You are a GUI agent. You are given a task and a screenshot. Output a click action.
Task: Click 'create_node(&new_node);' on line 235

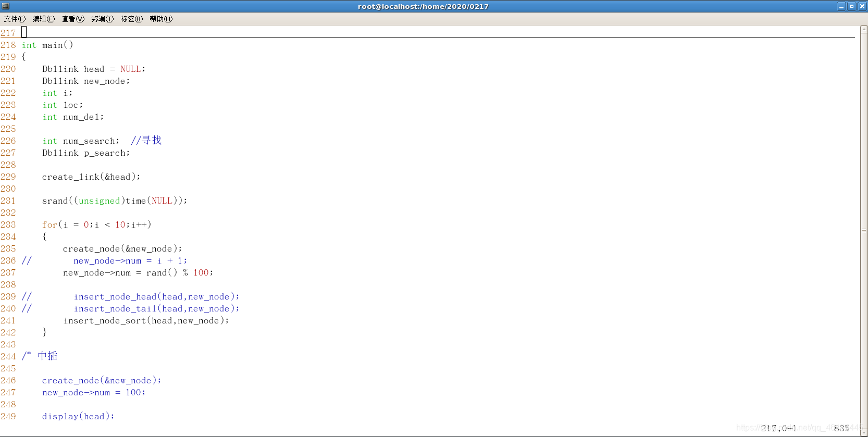click(x=122, y=249)
